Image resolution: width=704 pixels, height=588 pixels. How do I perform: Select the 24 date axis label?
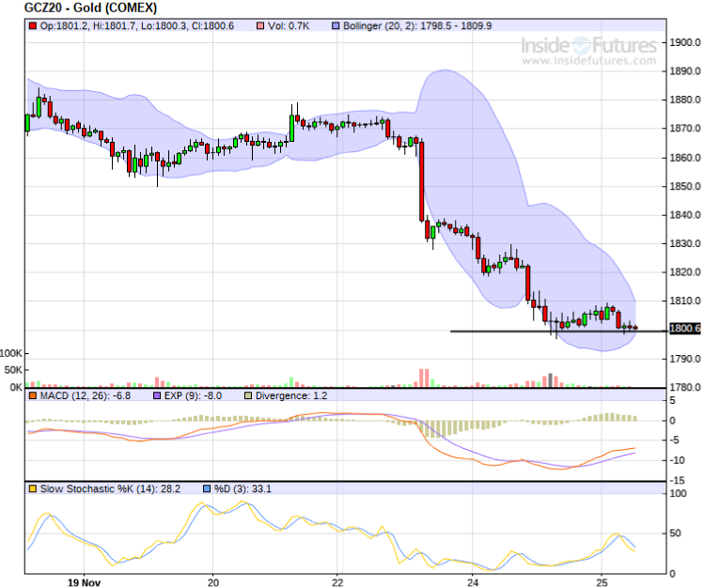click(x=472, y=581)
